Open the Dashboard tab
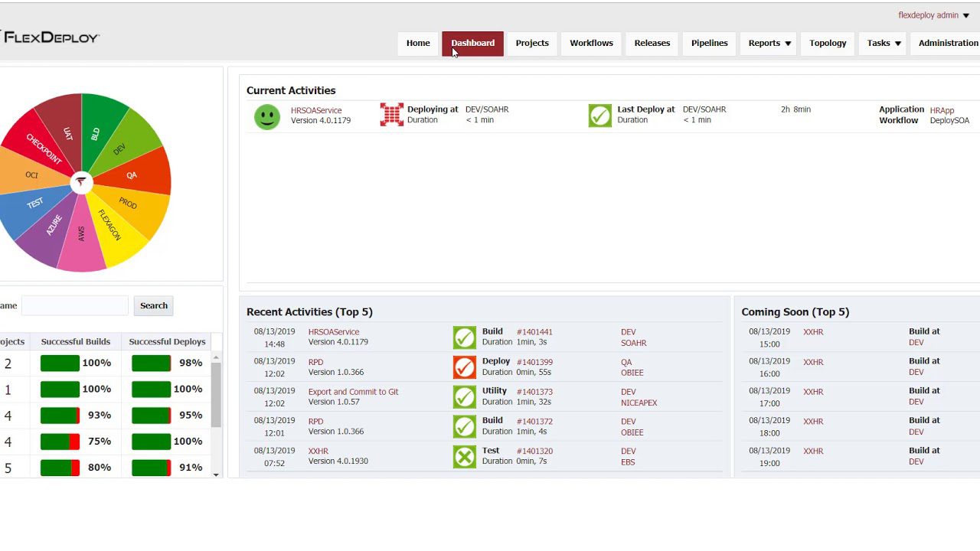The height and width of the screenshot is (551, 980). click(472, 44)
